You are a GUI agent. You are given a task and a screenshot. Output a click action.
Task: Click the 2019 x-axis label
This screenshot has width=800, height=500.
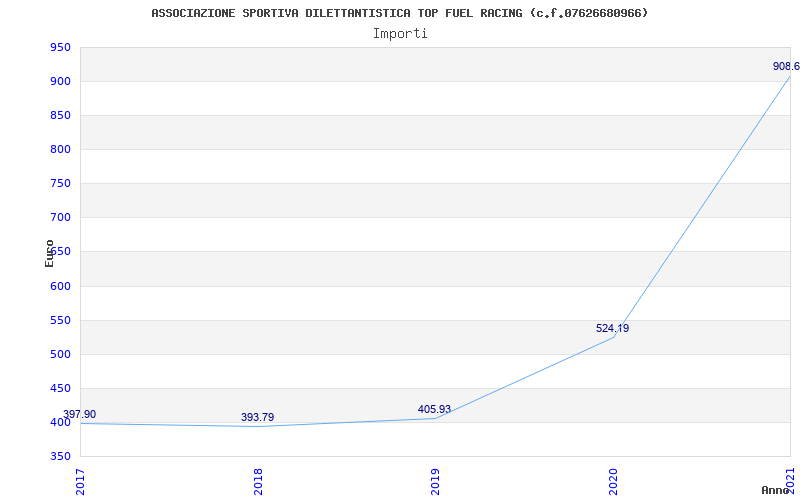click(x=435, y=482)
